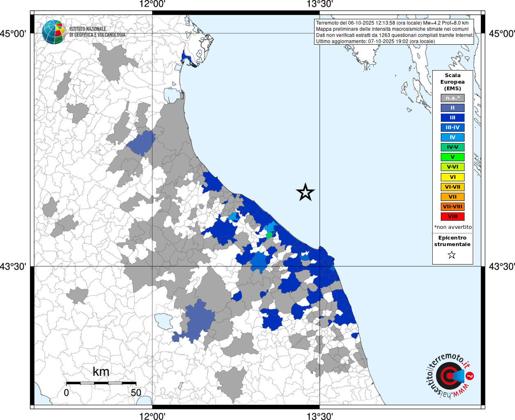Viewport: 515px width, 420px height.
Task: Click the scale bar '0' label
Action: [x=66, y=393]
